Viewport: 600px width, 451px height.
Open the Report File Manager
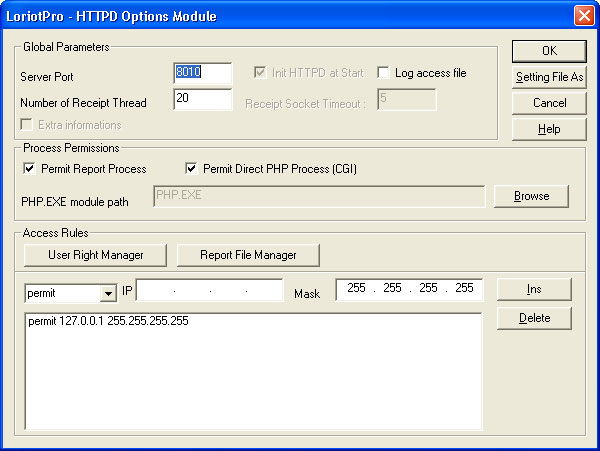(x=245, y=254)
